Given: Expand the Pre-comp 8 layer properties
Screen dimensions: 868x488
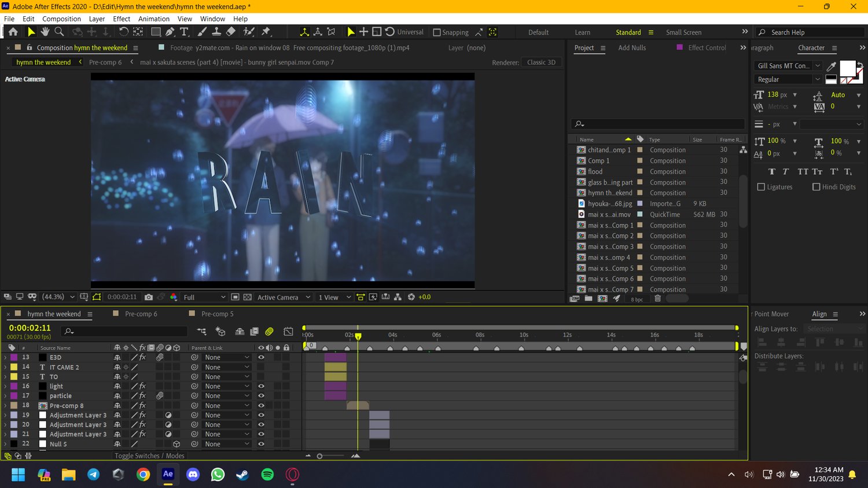Looking at the screenshot, I should (5, 406).
